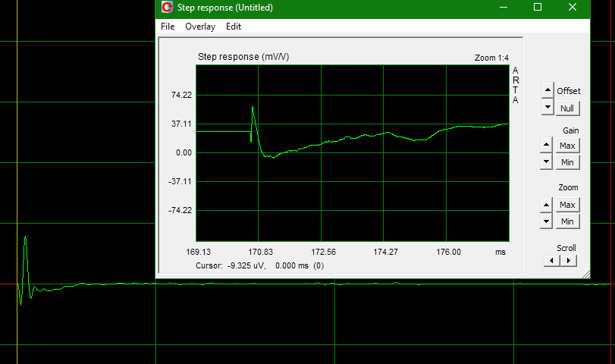Click the '172.56' time axis label

coord(324,252)
